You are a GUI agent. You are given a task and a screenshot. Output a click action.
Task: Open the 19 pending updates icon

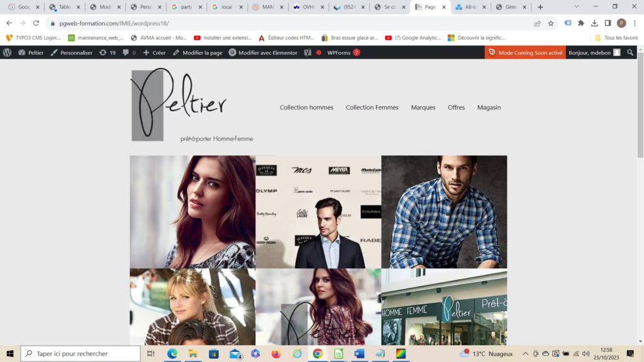[108, 53]
